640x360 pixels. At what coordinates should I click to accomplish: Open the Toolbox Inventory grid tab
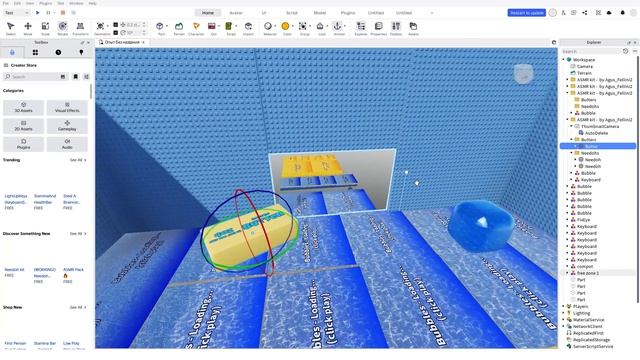35,52
